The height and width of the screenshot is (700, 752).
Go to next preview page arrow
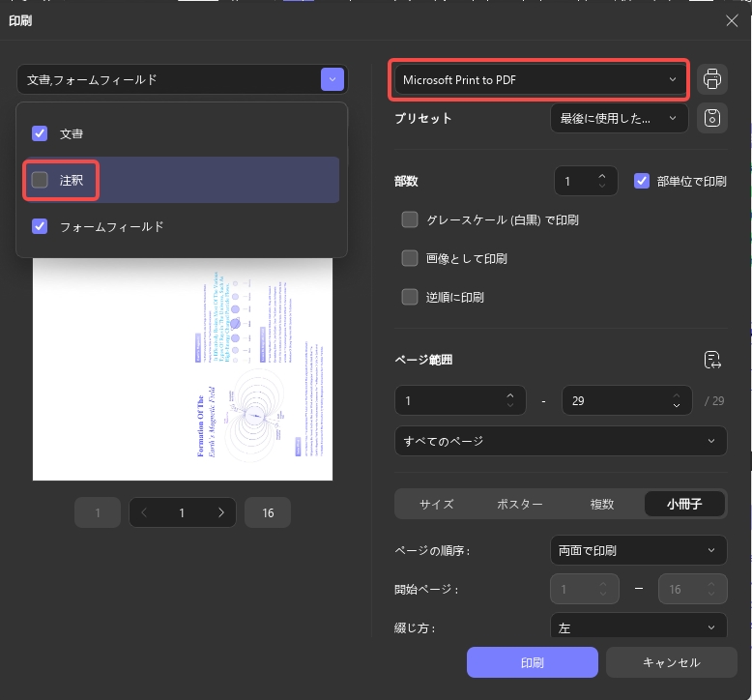(x=221, y=512)
